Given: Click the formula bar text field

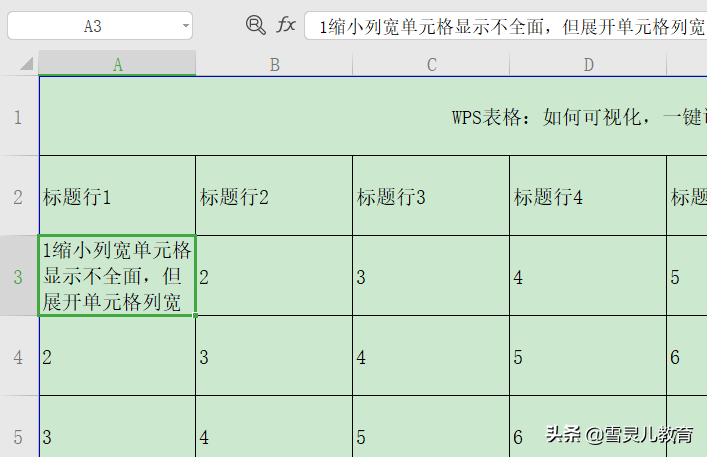Looking at the screenshot, I should 505,26.
